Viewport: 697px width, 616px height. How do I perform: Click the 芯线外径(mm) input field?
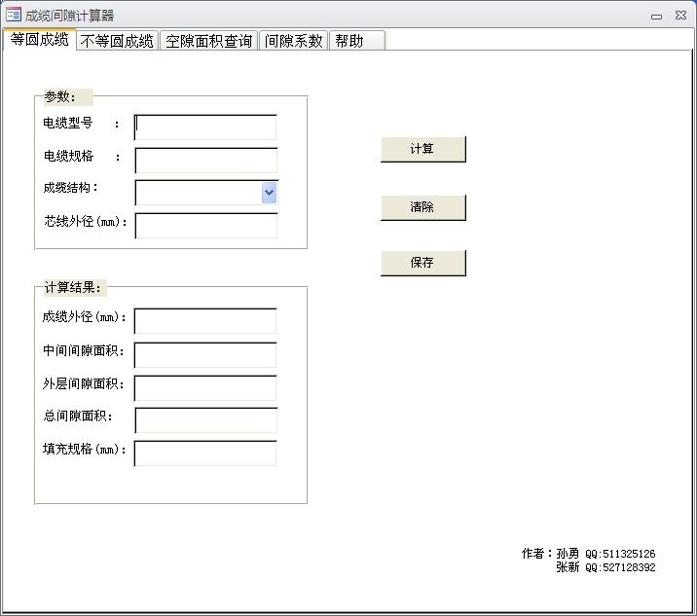coord(205,225)
